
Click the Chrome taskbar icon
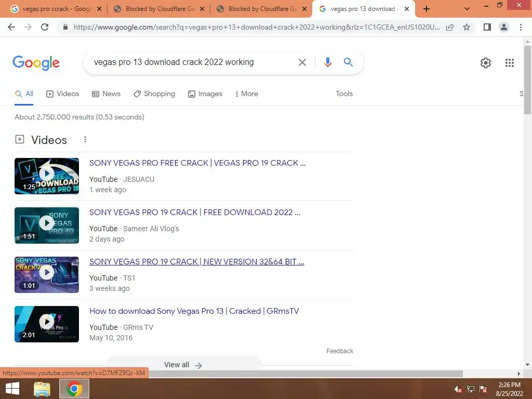coord(74,389)
